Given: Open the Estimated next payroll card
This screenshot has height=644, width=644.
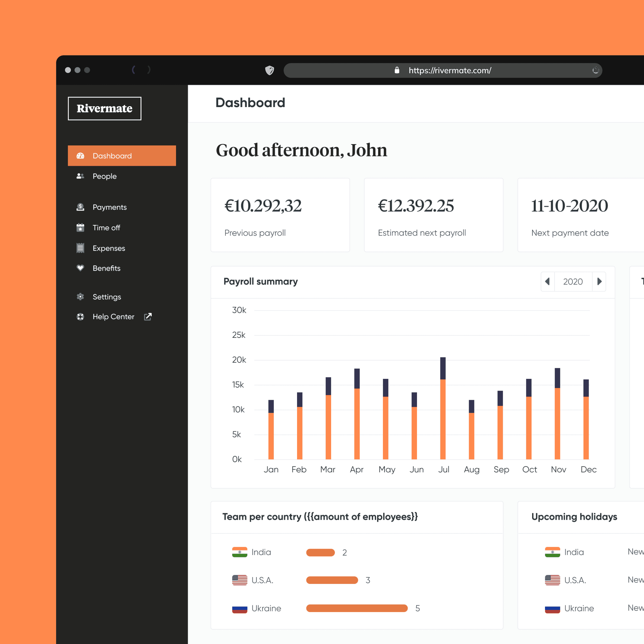Looking at the screenshot, I should coord(433,215).
